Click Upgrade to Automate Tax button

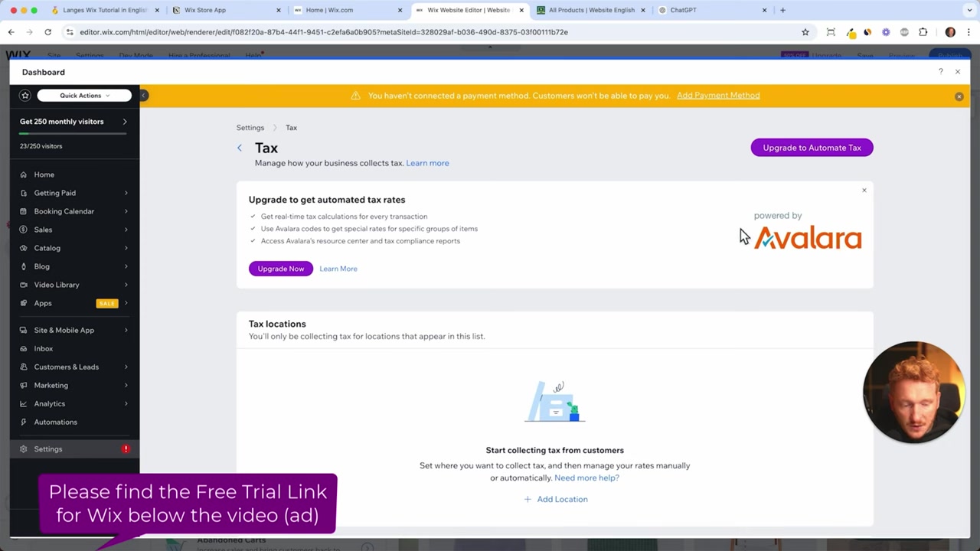coord(812,148)
